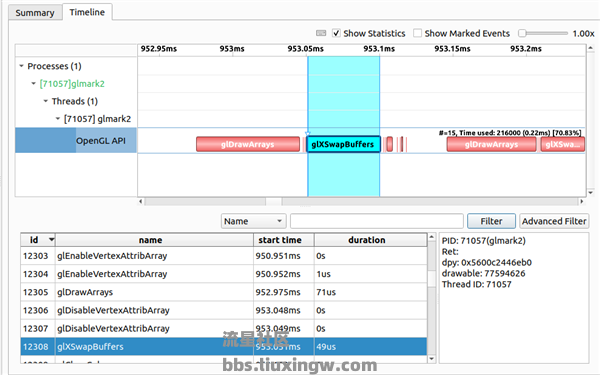Click the timeline vertical scroll down arrow
The image size is (600, 375).
coord(590,192)
